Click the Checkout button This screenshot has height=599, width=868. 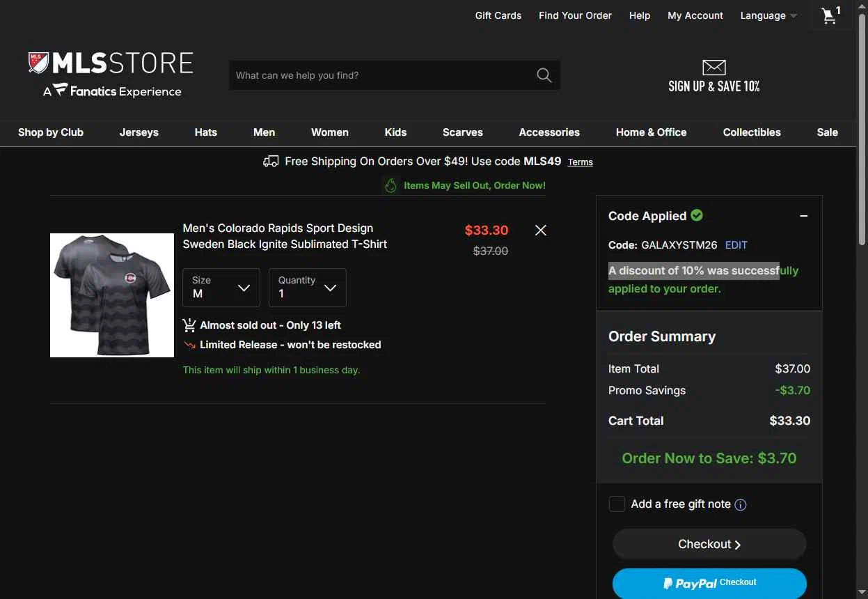pyautogui.click(x=709, y=544)
